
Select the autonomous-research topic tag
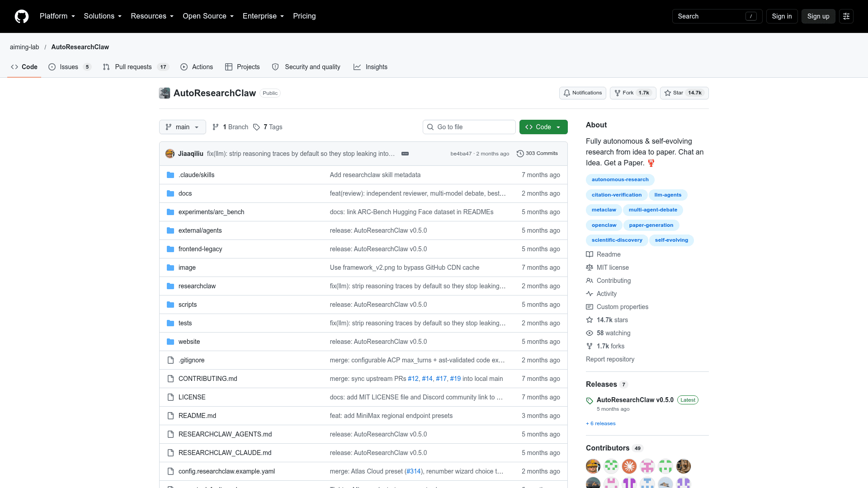point(620,180)
